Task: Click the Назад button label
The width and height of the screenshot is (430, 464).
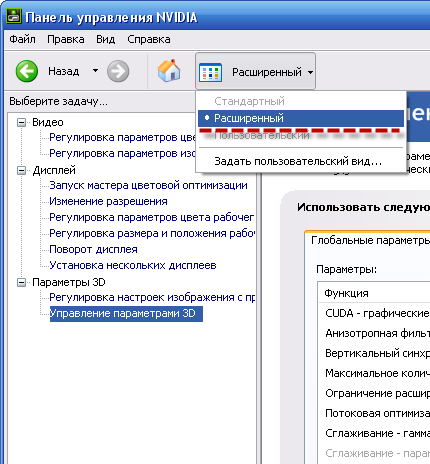Action: 64,71
